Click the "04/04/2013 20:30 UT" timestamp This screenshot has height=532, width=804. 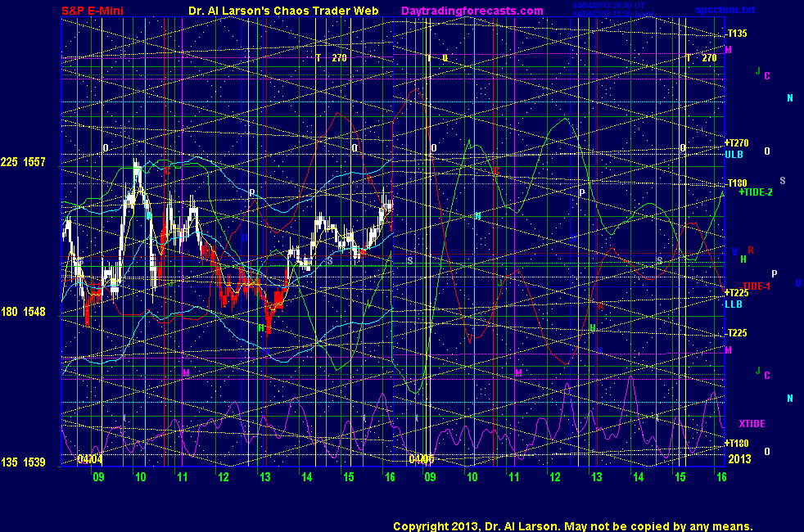click(608, 6)
